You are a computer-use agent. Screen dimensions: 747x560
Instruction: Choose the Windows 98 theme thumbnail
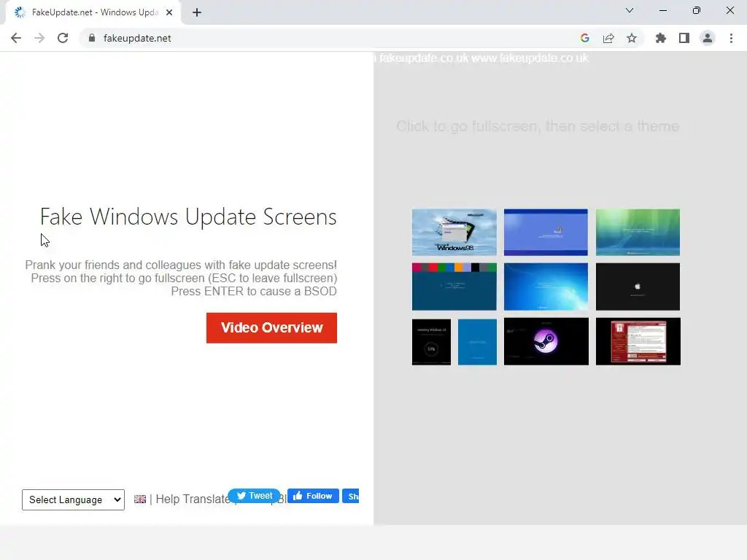(x=454, y=232)
